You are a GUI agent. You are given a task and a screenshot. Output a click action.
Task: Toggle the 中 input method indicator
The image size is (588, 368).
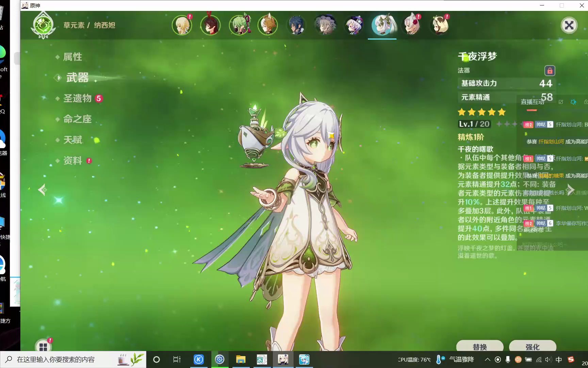pos(559,359)
